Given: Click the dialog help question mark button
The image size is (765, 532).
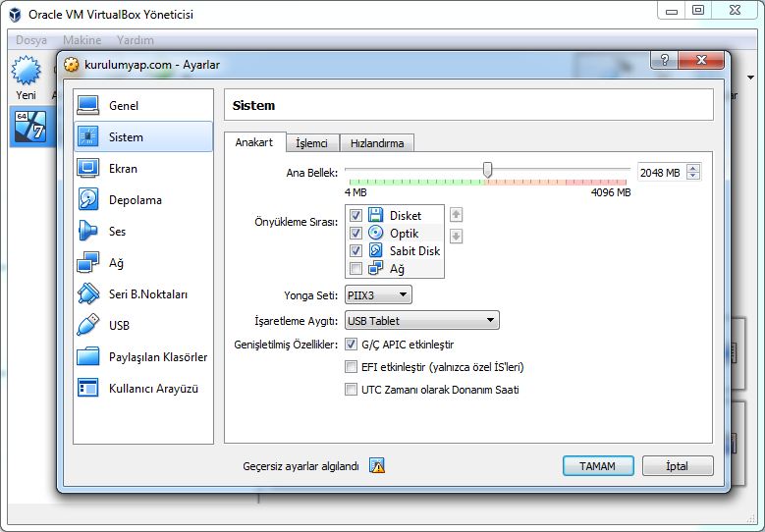Looking at the screenshot, I should click(x=664, y=60).
